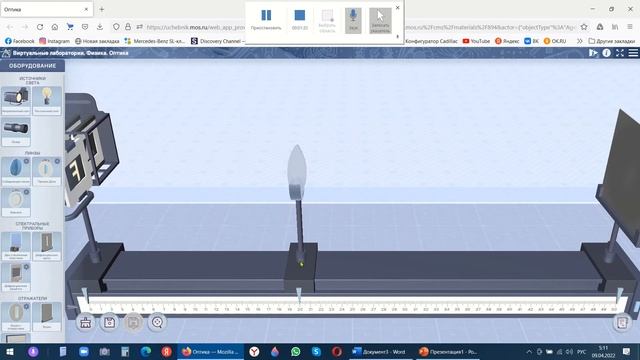This screenshot has width=640, height=360.
Task: Toggle lab fullscreen mode
Action: [x=620, y=53]
